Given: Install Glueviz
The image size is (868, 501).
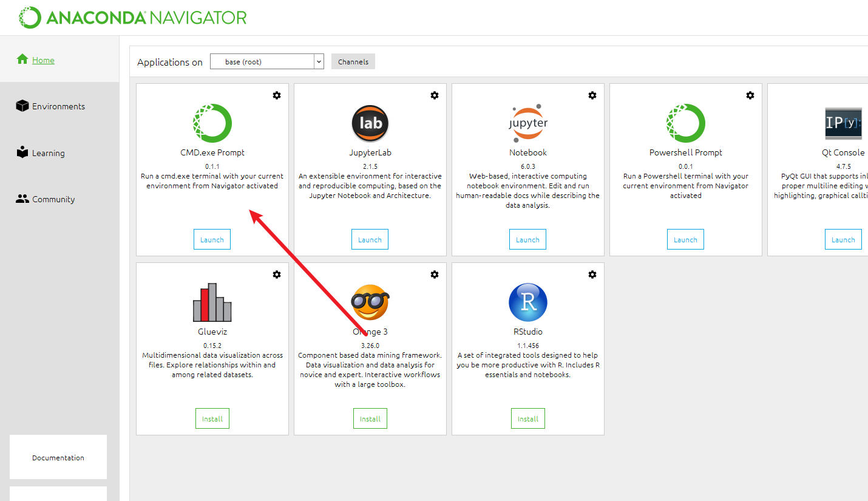Looking at the screenshot, I should point(212,418).
